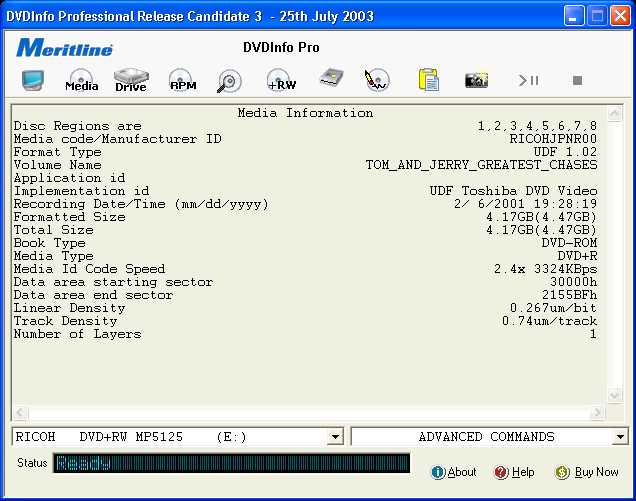Click the camera screenshot icon
Viewport: 636px width, 501px height.
click(477, 80)
